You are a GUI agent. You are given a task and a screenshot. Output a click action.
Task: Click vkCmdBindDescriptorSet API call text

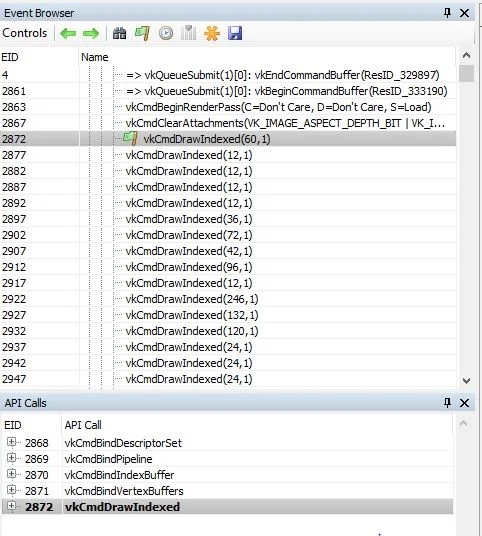tap(123, 443)
